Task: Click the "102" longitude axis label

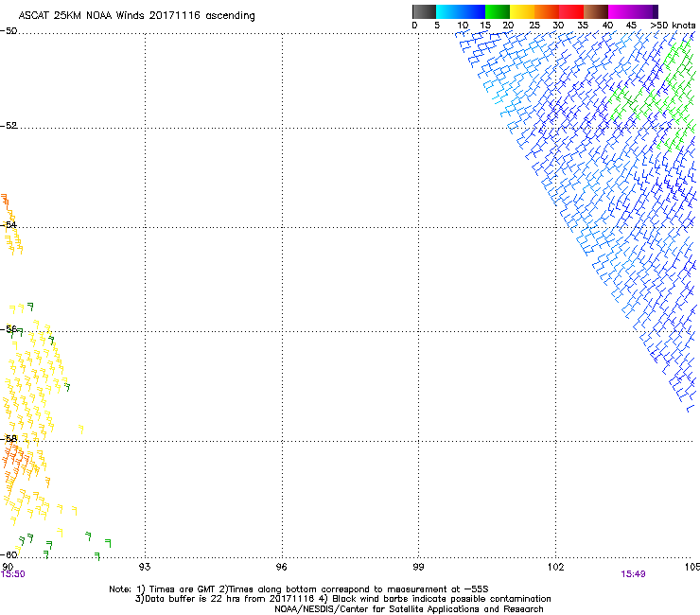Action: [555, 567]
